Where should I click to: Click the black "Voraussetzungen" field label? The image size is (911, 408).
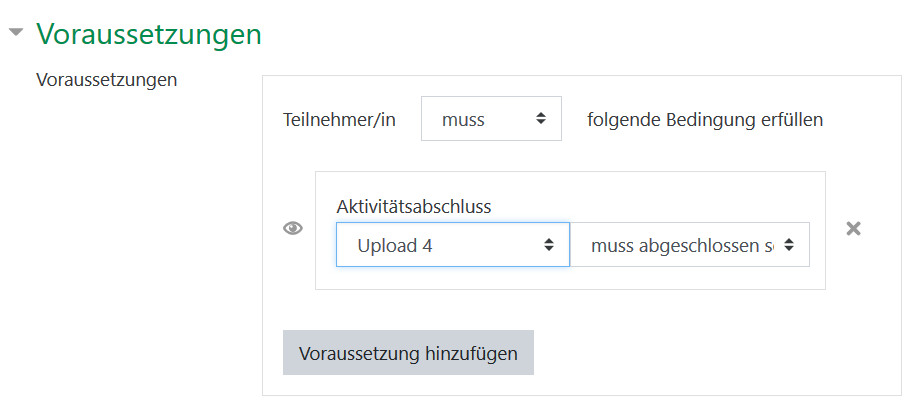(x=107, y=80)
